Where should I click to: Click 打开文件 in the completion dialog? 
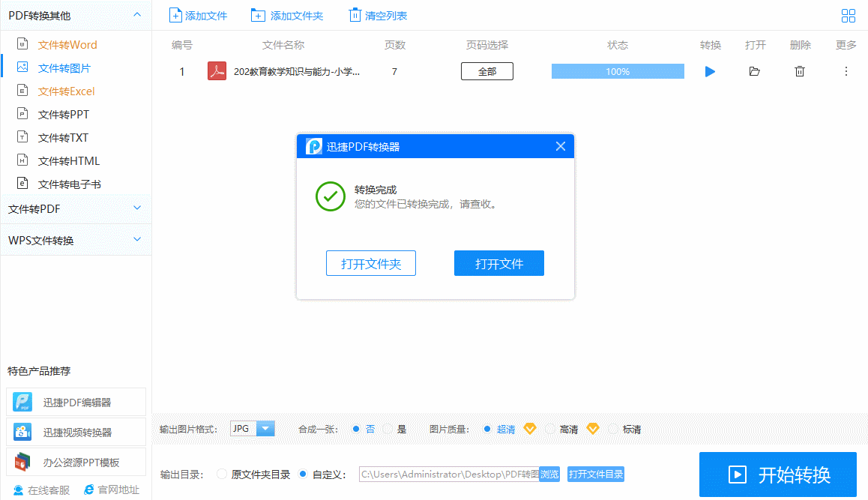(x=498, y=263)
